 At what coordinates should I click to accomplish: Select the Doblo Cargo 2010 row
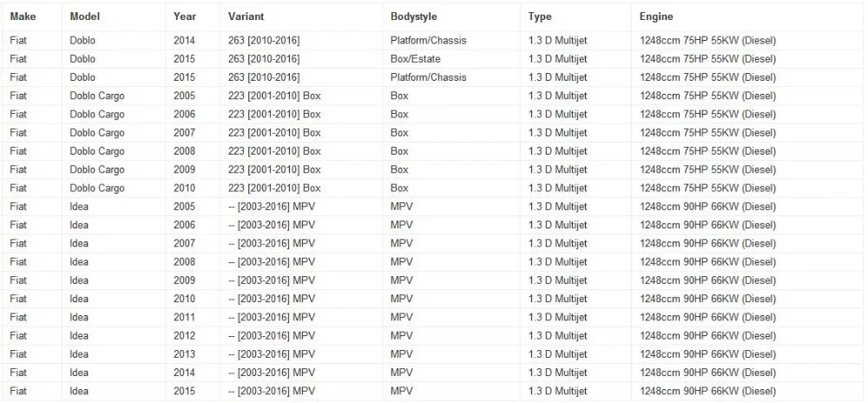click(434, 188)
